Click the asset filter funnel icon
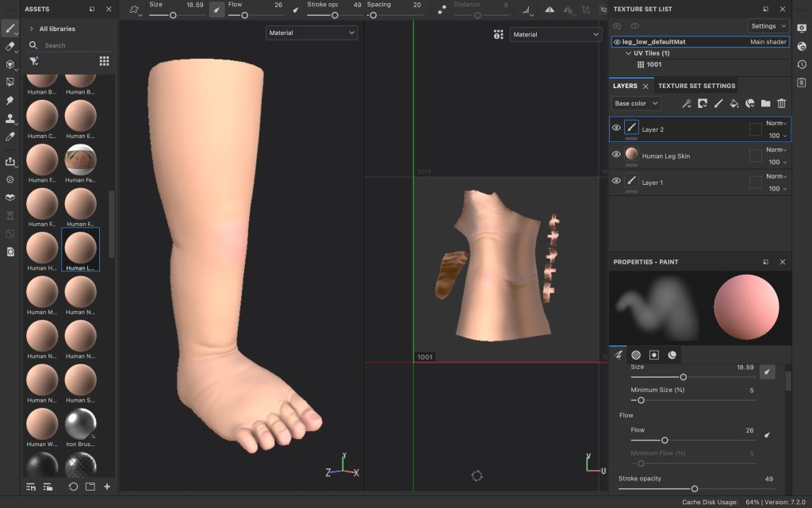This screenshot has height=508, width=812. pyautogui.click(x=33, y=61)
